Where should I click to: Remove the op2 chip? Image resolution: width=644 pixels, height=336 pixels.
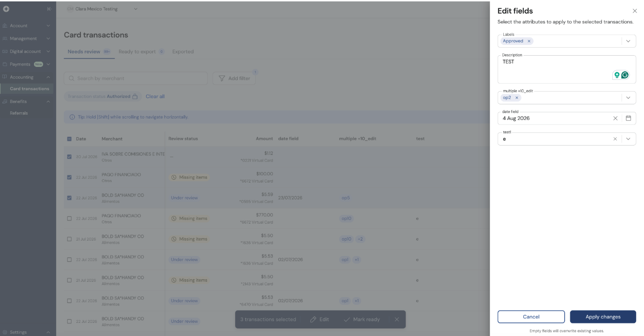(x=516, y=98)
